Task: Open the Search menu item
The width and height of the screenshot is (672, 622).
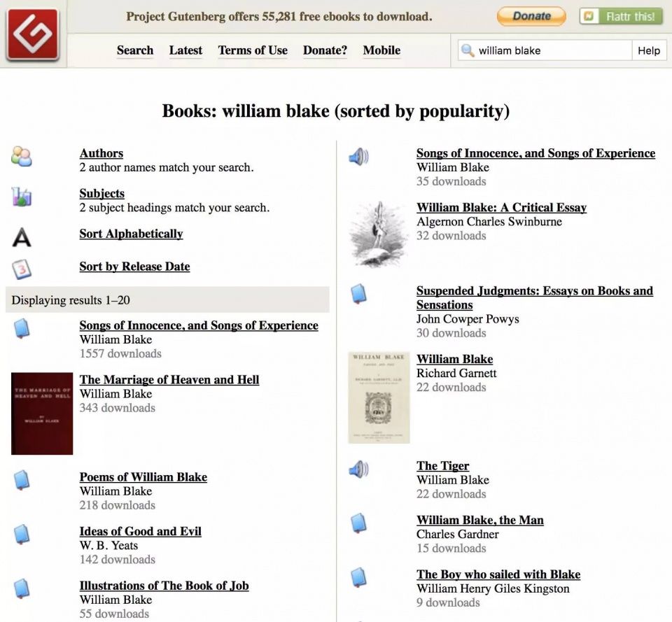Action: click(x=135, y=50)
